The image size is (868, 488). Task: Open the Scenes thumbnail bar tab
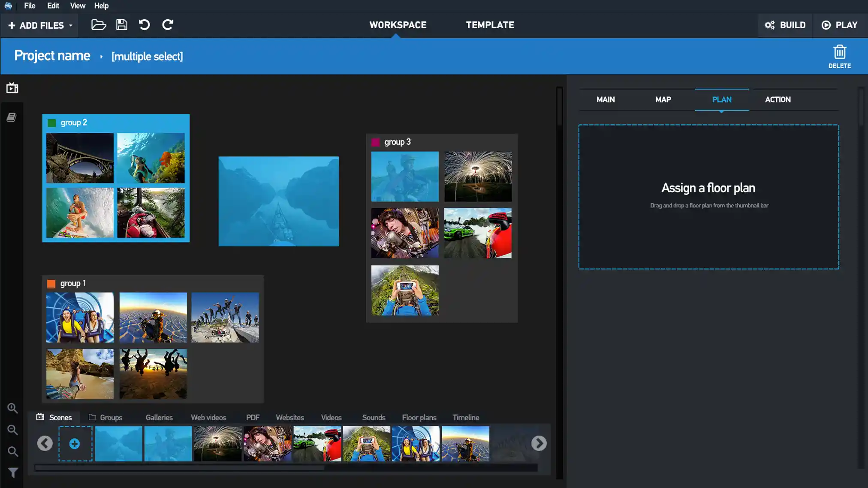(54, 417)
